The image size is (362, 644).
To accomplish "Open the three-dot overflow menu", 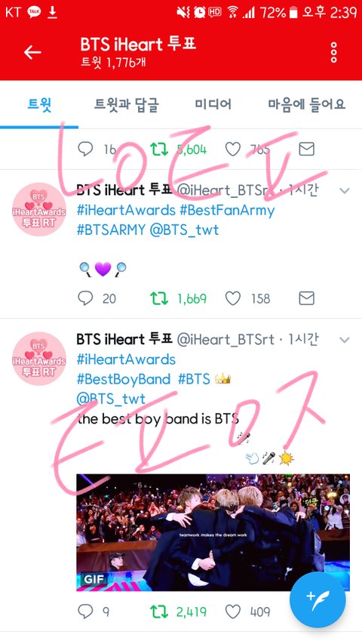I will [x=333, y=53].
